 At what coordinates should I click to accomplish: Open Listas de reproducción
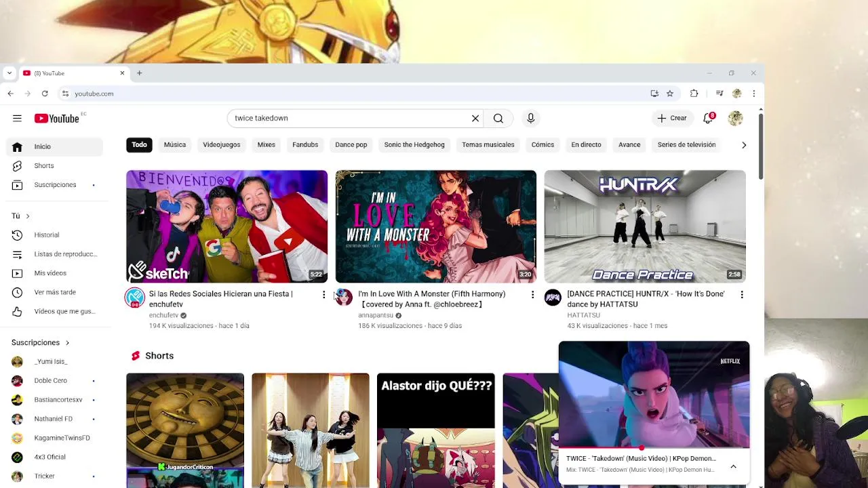tap(54, 253)
